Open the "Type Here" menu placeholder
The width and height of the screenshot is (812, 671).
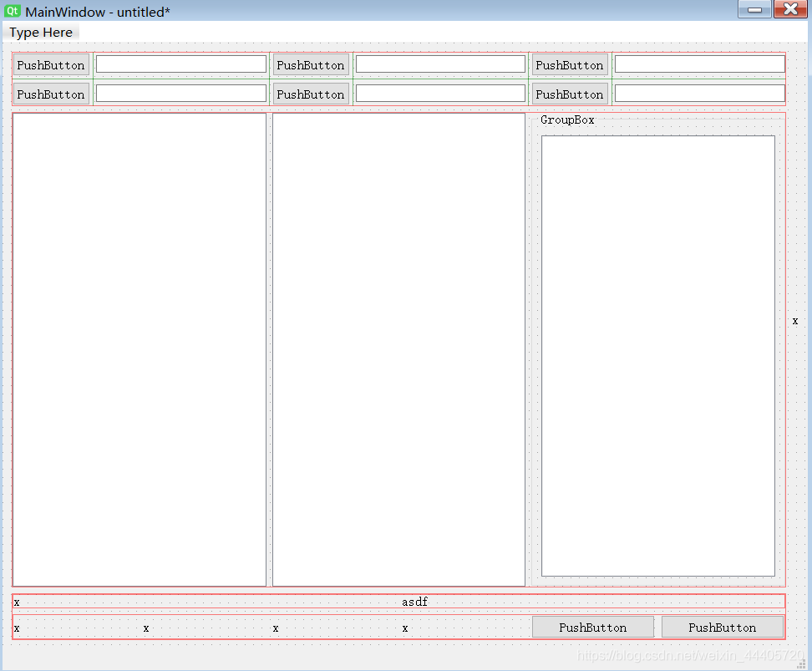41,33
